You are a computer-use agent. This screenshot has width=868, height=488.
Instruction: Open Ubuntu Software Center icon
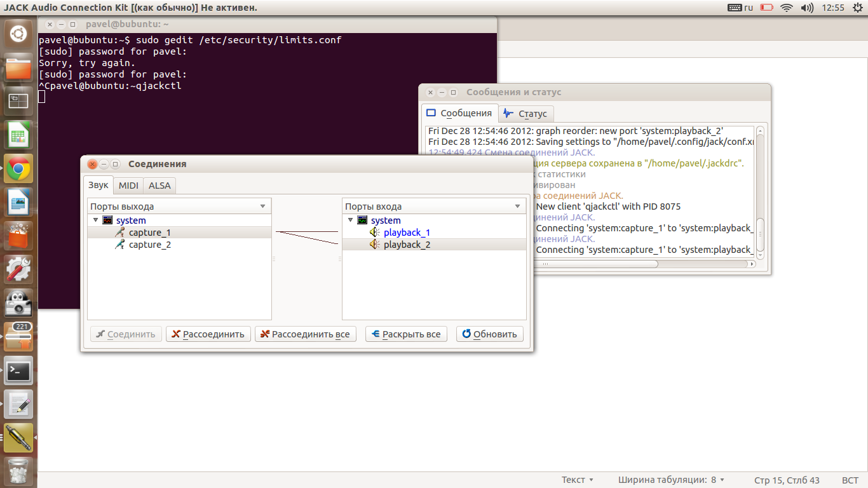pos(18,236)
